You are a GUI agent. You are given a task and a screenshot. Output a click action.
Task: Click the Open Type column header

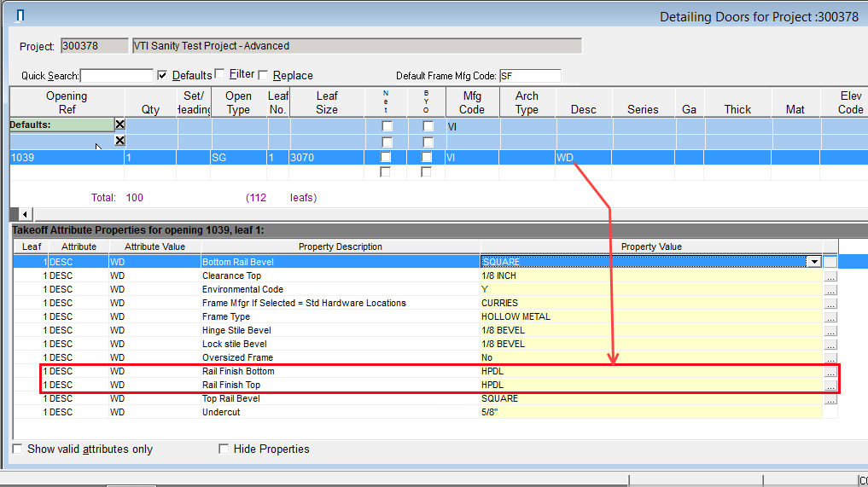click(239, 102)
